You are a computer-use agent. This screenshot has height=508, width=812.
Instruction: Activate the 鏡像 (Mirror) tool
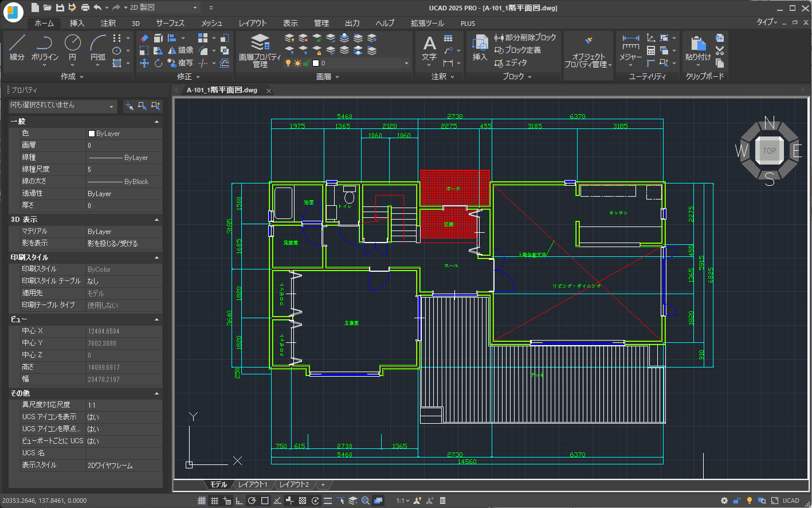click(181, 50)
